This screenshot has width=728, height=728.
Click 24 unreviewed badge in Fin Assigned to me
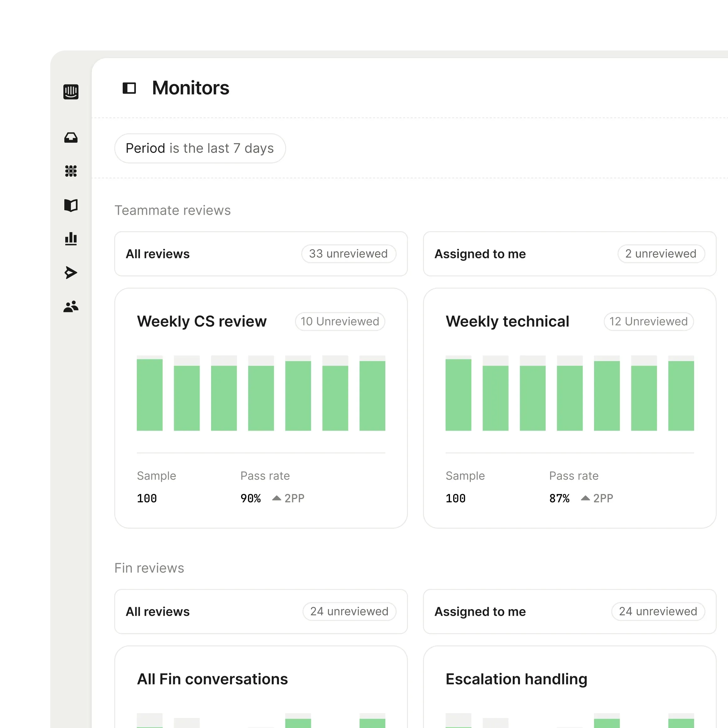click(658, 611)
